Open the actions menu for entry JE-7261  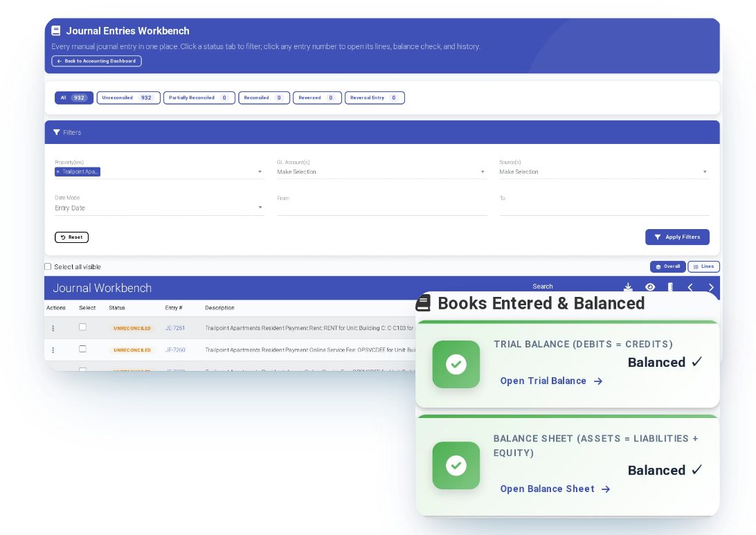(53, 328)
